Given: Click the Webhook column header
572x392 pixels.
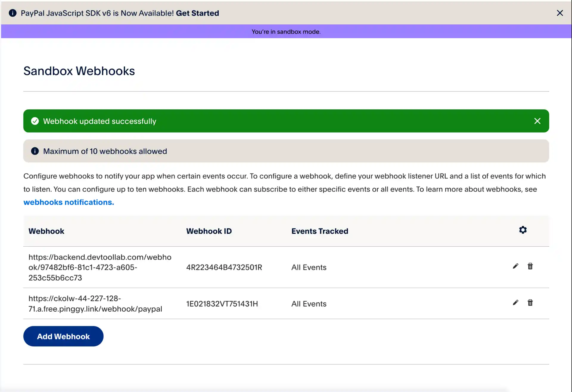Looking at the screenshot, I should (x=46, y=231).
